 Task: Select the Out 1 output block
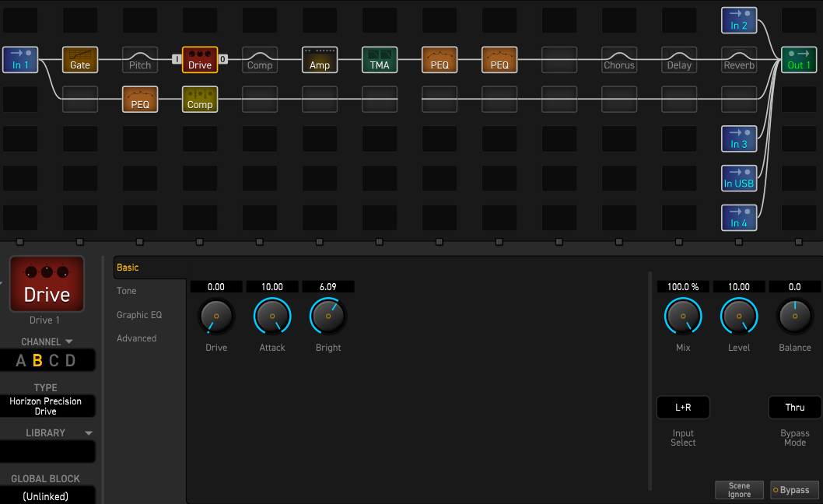[x=799, y=59]
